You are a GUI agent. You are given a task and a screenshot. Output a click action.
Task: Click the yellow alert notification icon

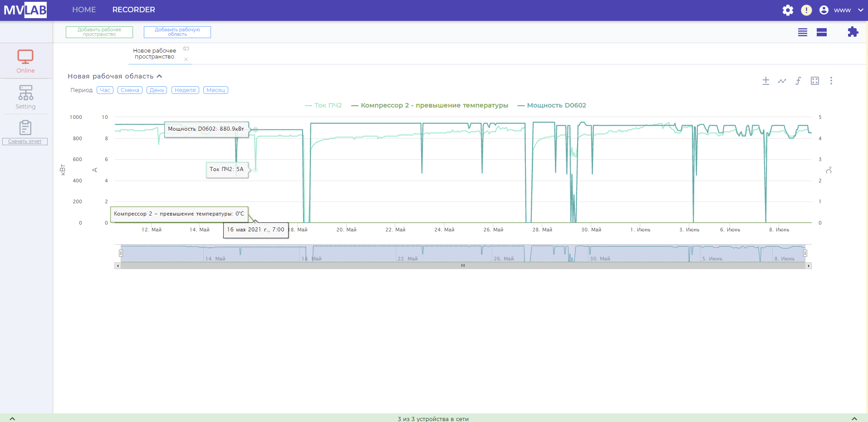coord(806,10)
